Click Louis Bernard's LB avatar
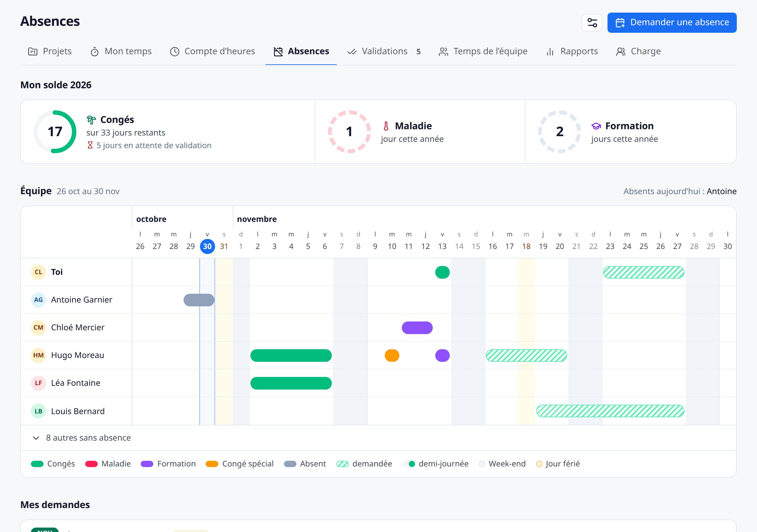The width and height of the screenshot is (757, 532). tap(38, 411)
